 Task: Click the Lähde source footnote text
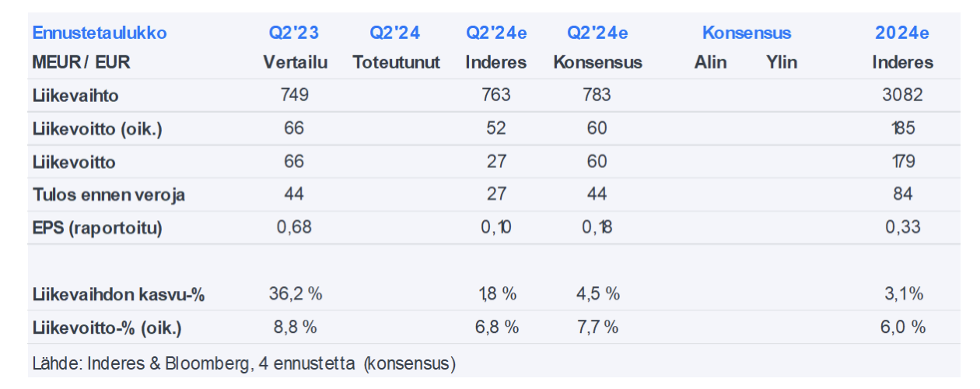[x=243, y=363]
